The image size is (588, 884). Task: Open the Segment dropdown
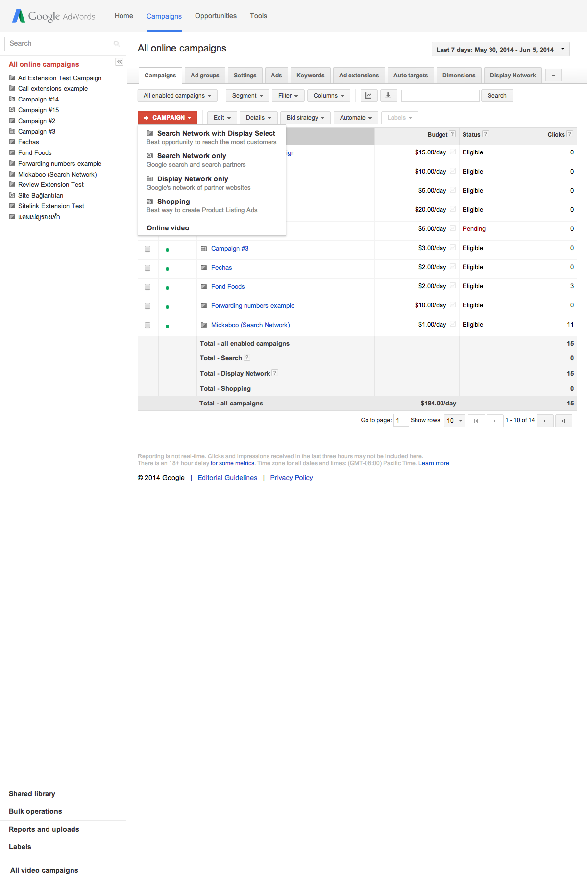point(247,96)
